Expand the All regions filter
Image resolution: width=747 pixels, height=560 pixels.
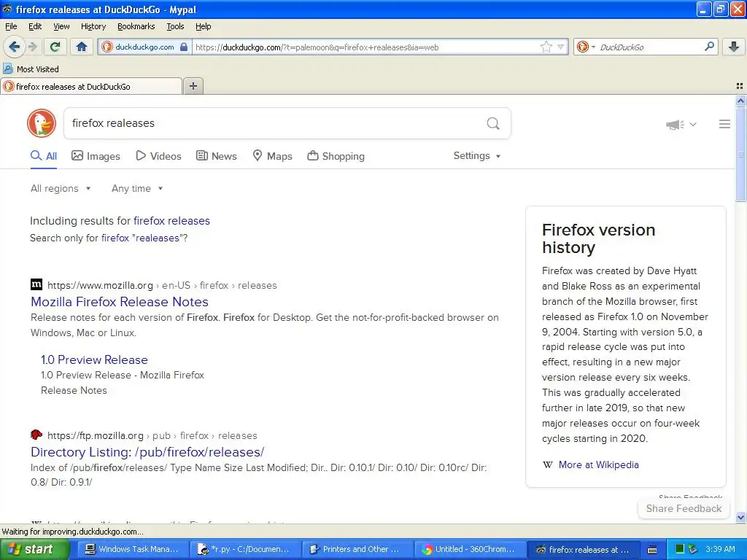click(x=61, y=189)
